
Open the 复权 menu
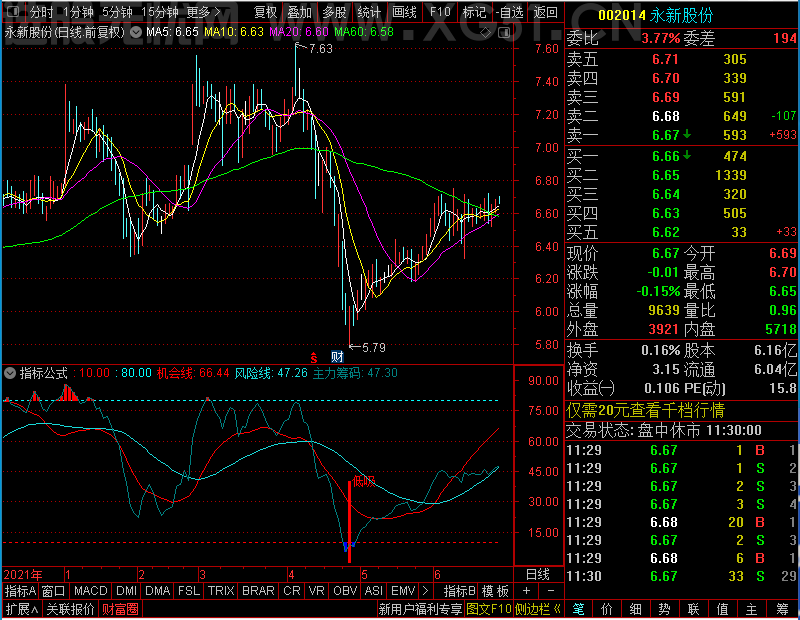pyautogui.click(x=265, y=12)
